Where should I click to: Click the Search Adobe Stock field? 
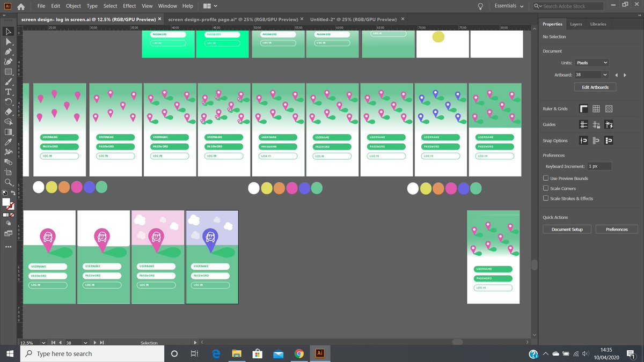pyautogui.click(x=568, y=6)
